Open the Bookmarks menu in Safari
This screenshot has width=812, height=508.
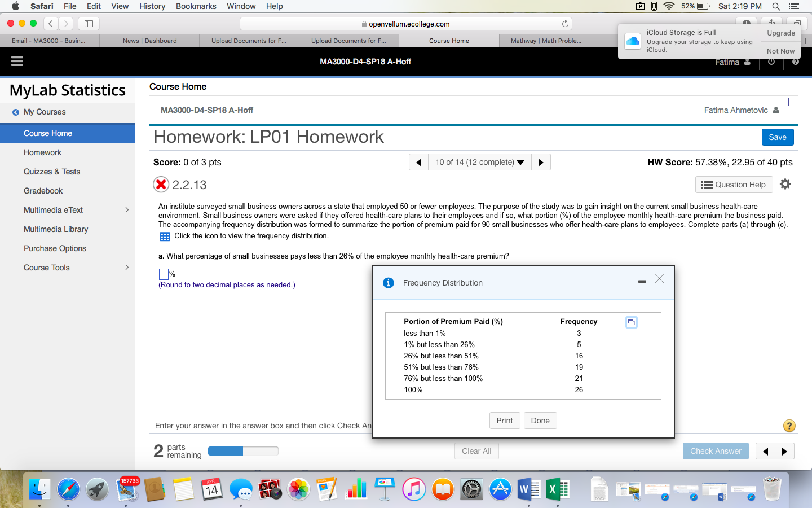[x=196, y=6]
